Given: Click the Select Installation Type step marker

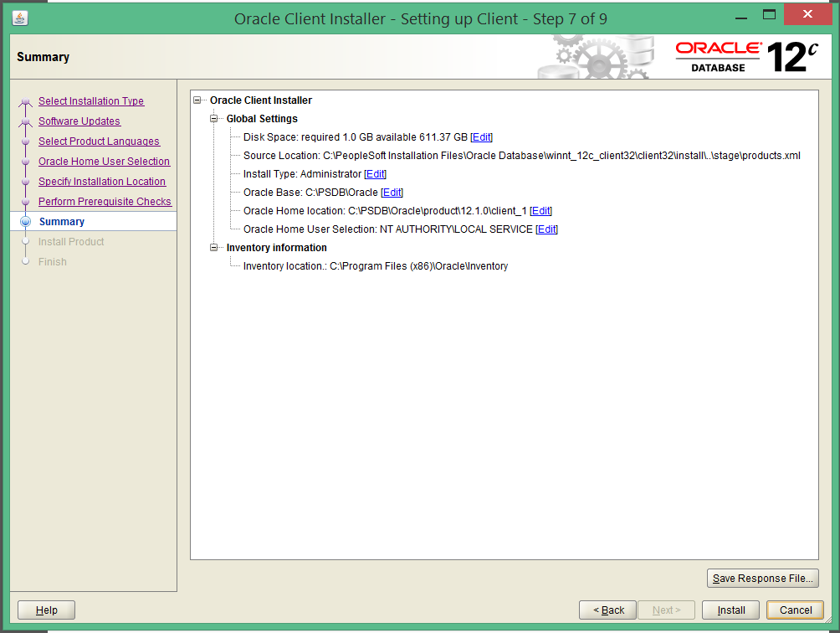Looking at the screenshot, I should (25, 102).
